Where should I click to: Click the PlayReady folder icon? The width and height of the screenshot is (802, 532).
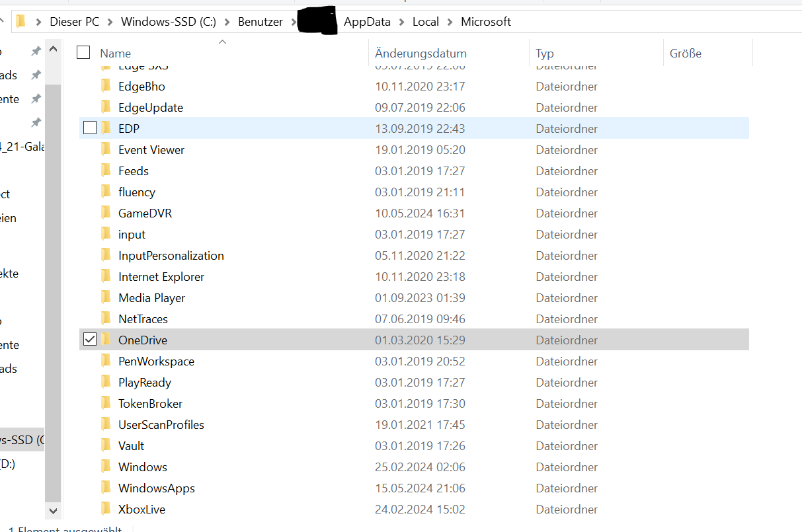(x=106, y=382)
